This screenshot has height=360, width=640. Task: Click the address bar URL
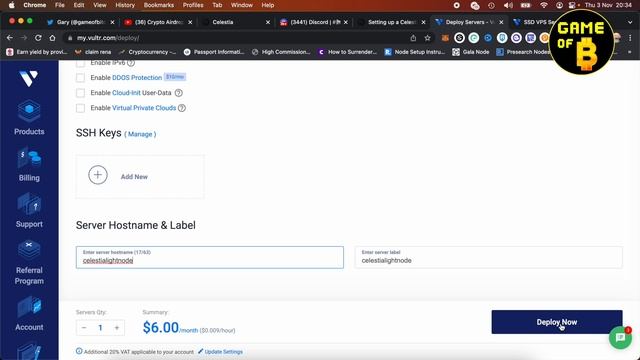click(108, 38)
